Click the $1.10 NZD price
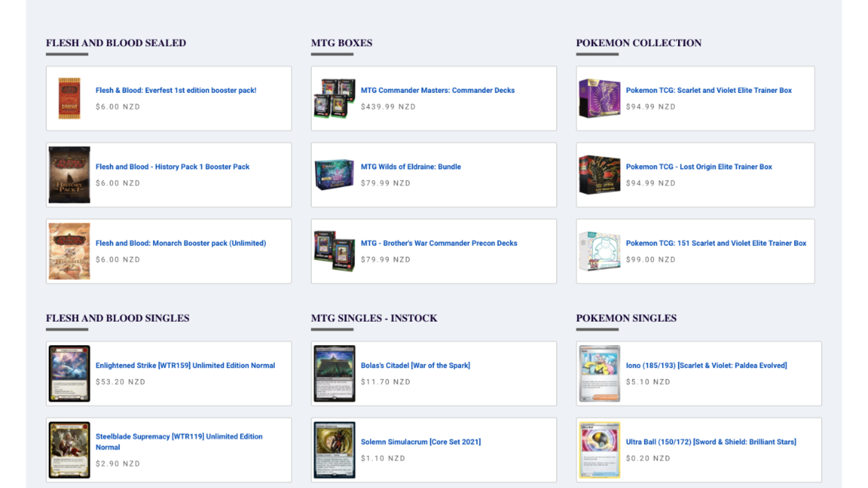868x488 pixels. coord(383,458)
